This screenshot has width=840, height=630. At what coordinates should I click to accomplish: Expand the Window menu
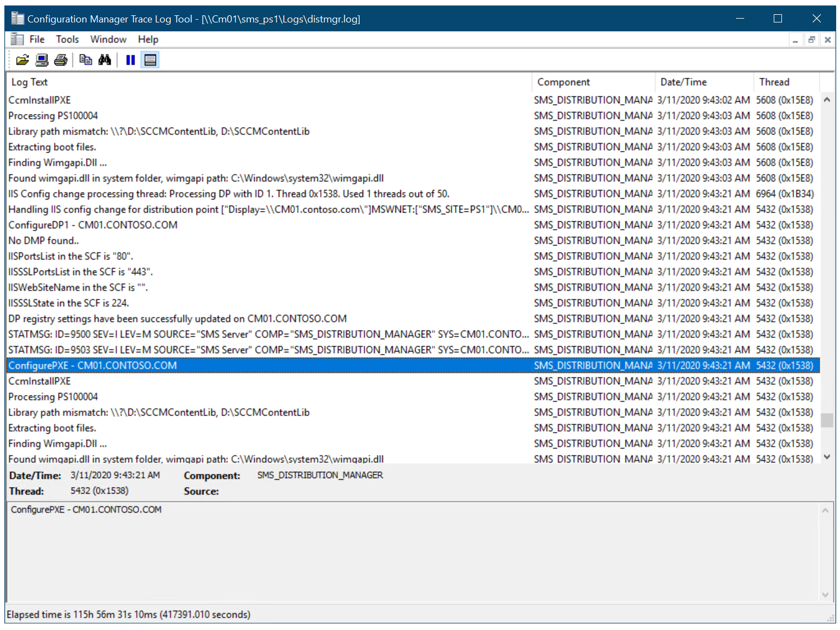pos(108,39)
